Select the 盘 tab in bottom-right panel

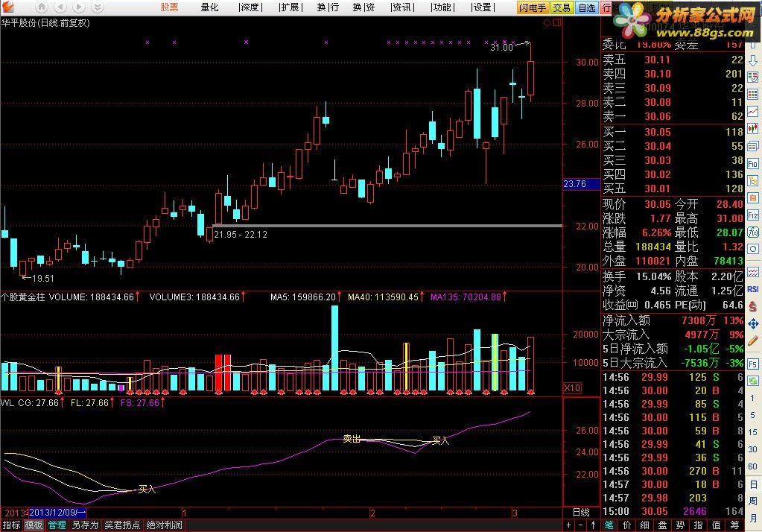click(x=663, y=525)
